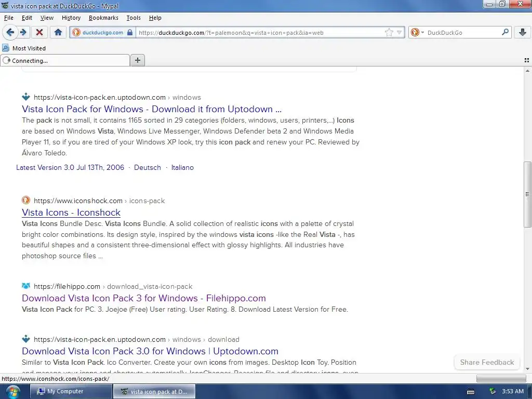The height and width of the screenshot is (399, 532).
Task: Click the DuckDuckGo logo in search bar
Action: pyautogui.click(x=415, y=33)
